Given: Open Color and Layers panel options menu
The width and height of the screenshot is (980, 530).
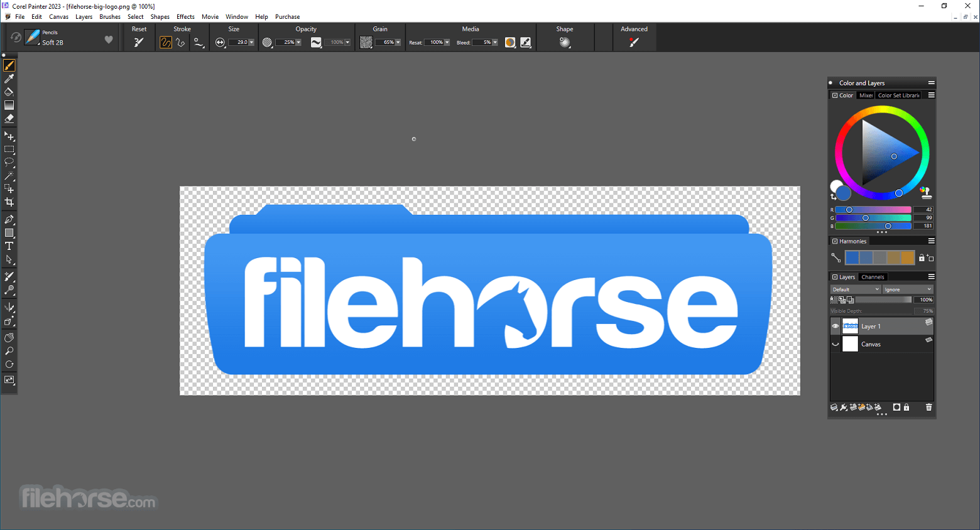Looking at the screenshot, I should point(932,83).
